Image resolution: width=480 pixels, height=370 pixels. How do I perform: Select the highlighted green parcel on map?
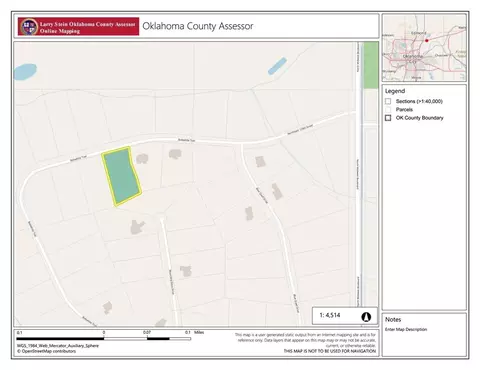tap(121, 176)
